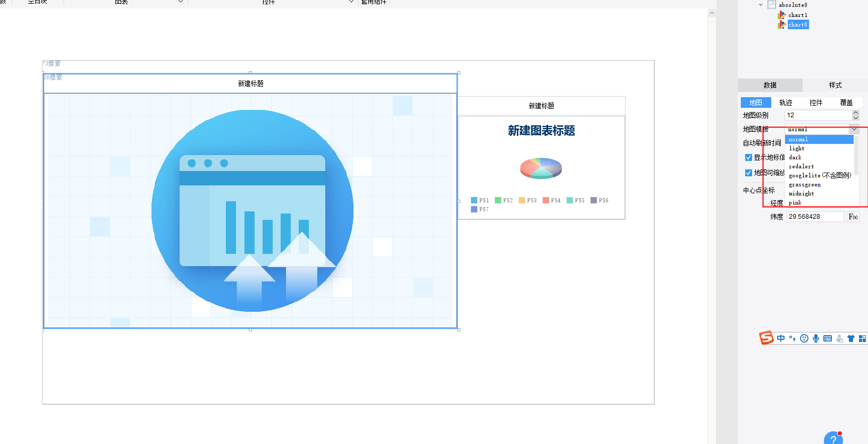This screenshot has width=868, height=444.
Task: Click the 新建图表标题 chart heading
Action: point(541,131)
